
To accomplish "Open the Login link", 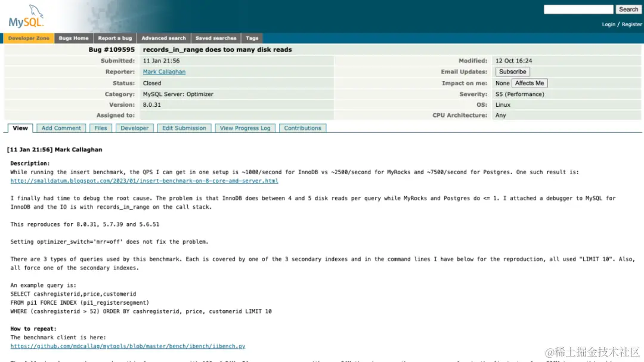I will [608, 24].
